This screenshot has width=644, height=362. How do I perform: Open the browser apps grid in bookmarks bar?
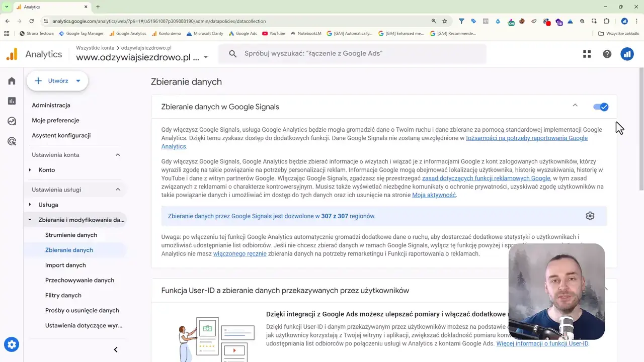click(x=7, y=34)
